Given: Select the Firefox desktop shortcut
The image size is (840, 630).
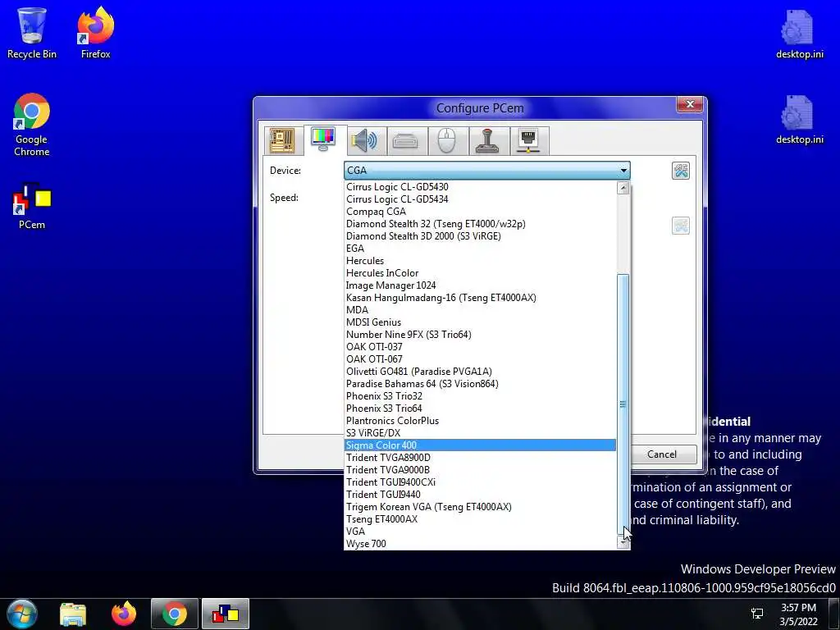Looking at the screenshot, I should click(x=96, y=33).
